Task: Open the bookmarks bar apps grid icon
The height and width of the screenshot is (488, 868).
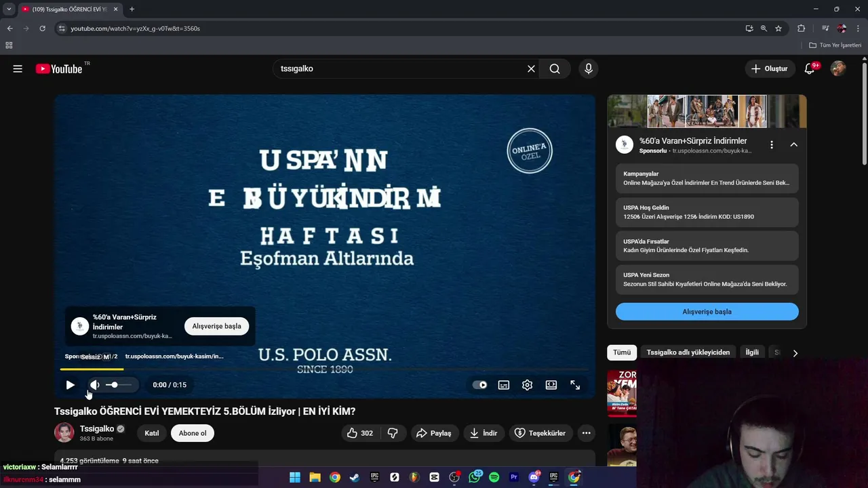Action: coord(9,45)
